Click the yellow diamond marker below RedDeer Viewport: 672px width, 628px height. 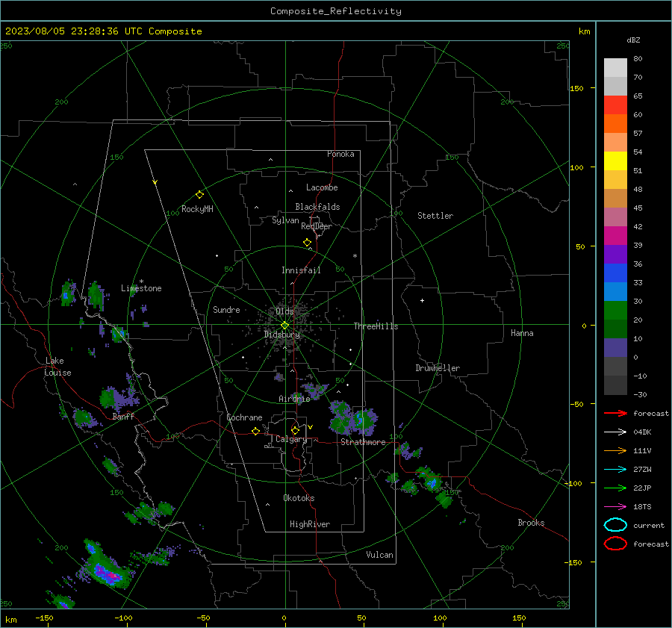[308, 243]
